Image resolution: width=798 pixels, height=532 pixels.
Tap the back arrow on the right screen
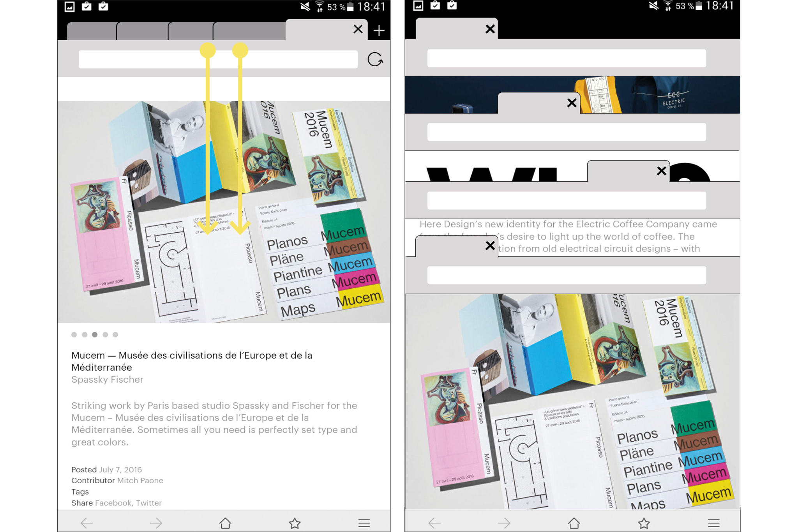pyautogui.click(x=434, y=522)
